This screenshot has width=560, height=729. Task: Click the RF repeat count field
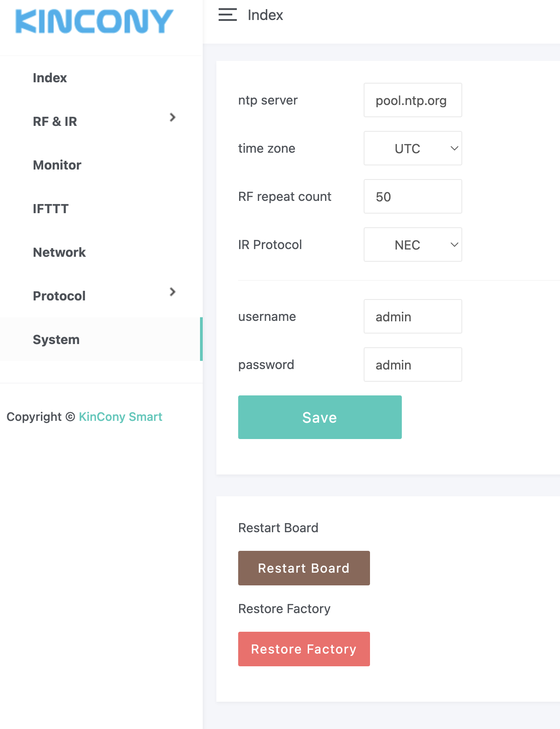click(413, 197)
